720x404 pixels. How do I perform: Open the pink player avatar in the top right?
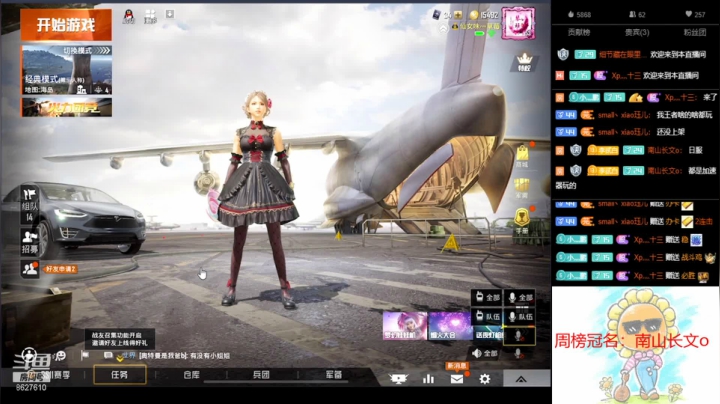tap(518, 23)
